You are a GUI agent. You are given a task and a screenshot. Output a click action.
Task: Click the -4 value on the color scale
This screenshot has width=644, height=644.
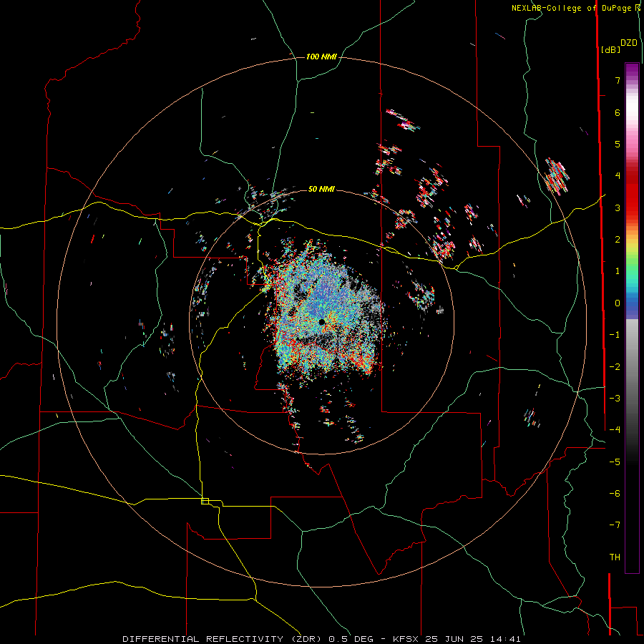[x=615, y=429]
